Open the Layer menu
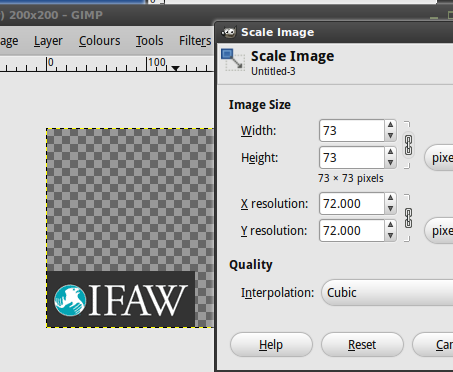The width and height of the screenshot is (453, 372). pyautogui.click(x=48, y=41)
